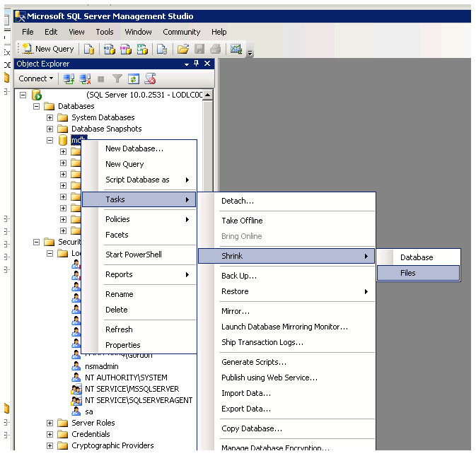
Task: Click the Object Explorer scroll up arrow
Action: pos(208,95)
